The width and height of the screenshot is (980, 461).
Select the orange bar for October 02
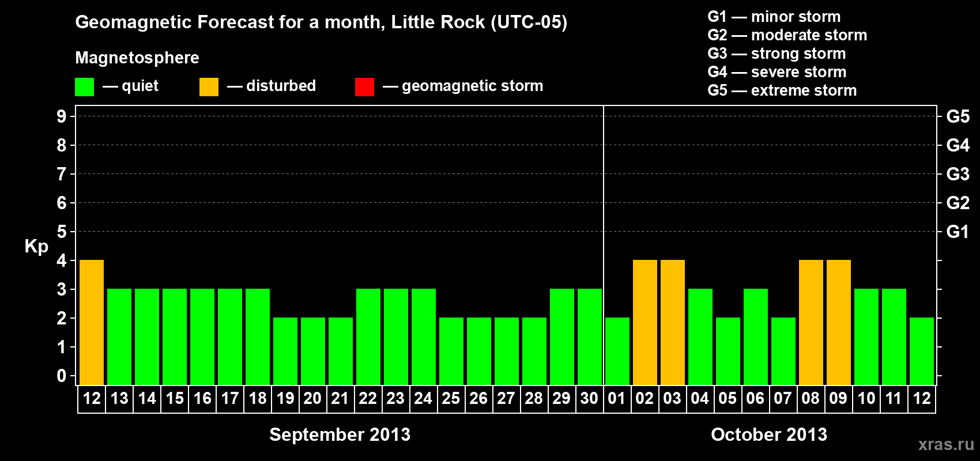(x=645, y=322)
